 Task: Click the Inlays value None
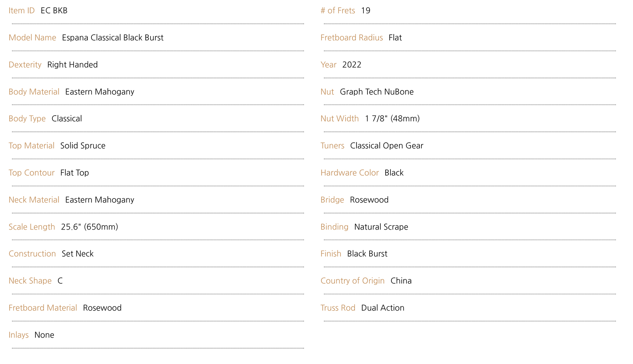click(x=44, y=335)
